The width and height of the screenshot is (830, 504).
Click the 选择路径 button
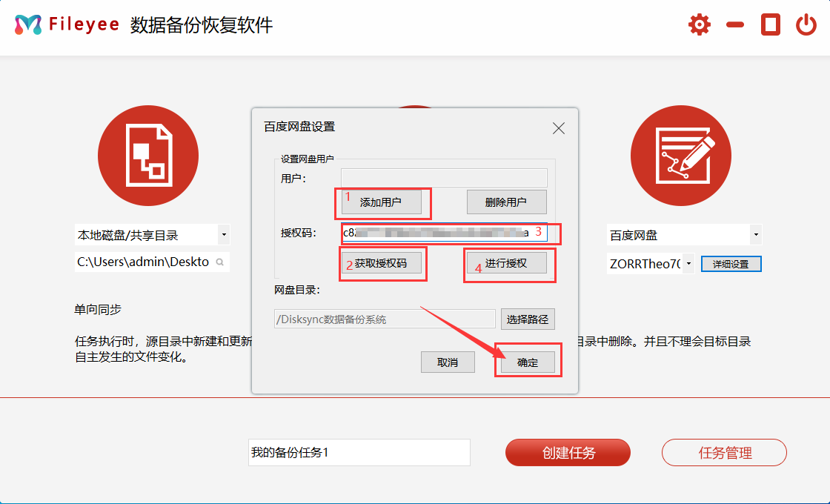(x=528, y=319)
